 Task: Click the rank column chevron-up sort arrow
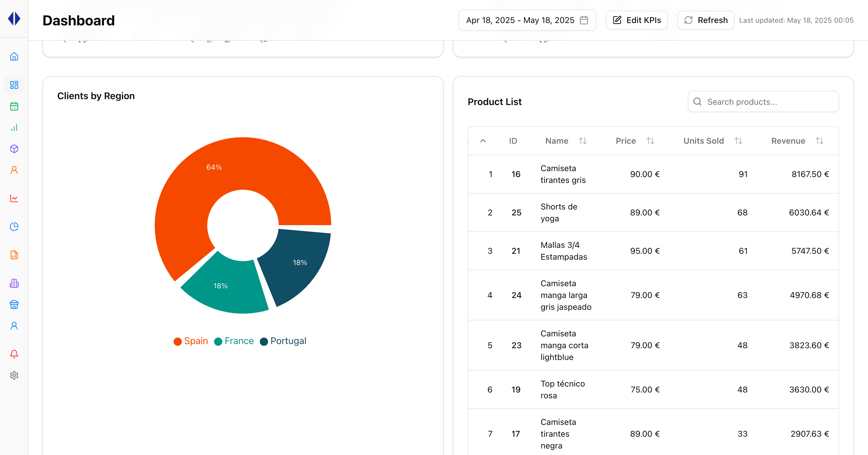pos(483,141)
